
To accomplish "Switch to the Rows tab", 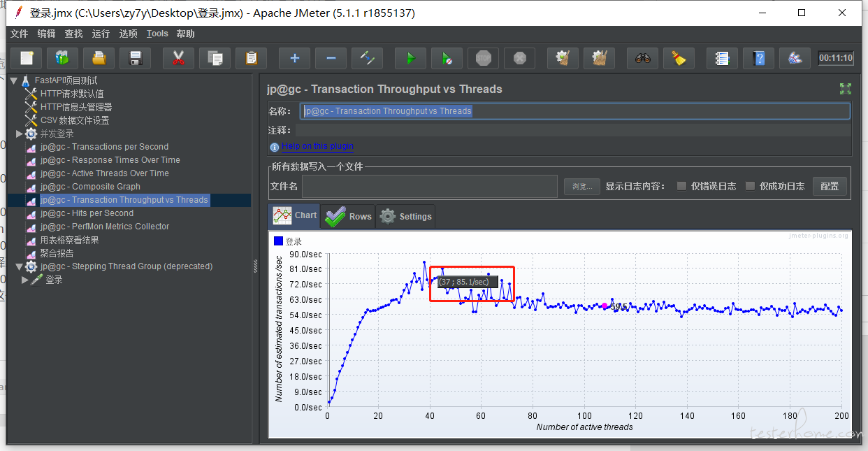I will click(x=348, y=216).
